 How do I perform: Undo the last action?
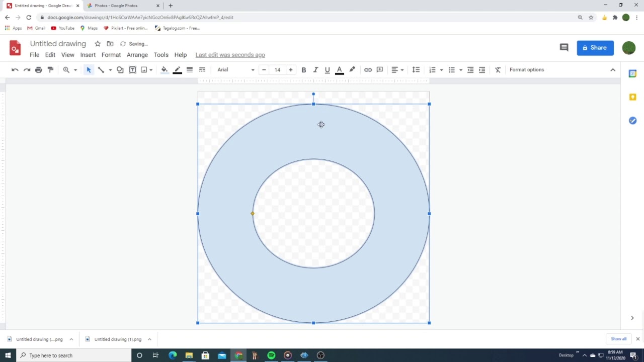coord(15,70)
